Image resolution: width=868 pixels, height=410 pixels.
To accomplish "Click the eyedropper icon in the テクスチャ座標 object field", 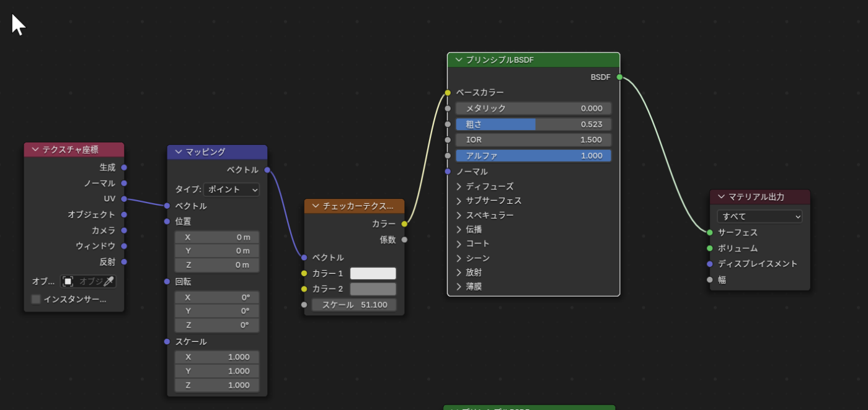I will [108, 281].
